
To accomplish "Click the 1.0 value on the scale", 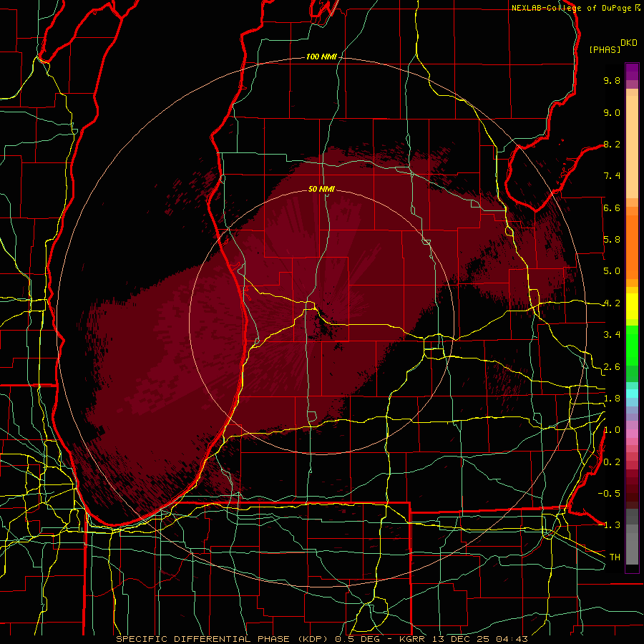I will [612, 430].
